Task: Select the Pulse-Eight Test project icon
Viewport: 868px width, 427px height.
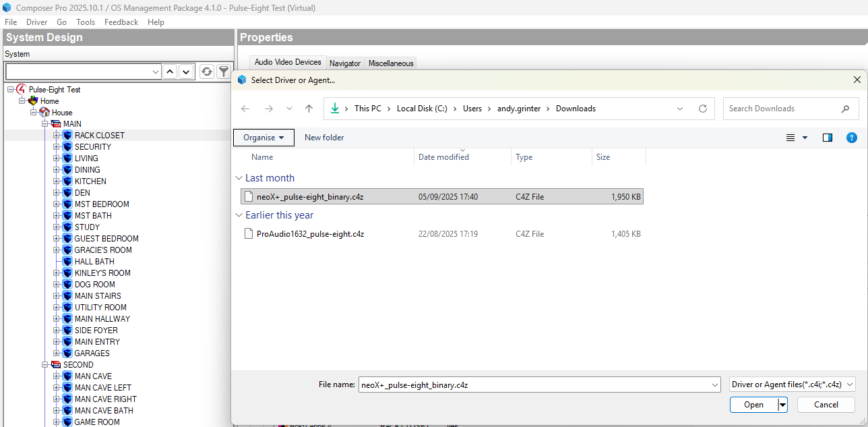Action: pyautogui.click(x=21, y=90)
